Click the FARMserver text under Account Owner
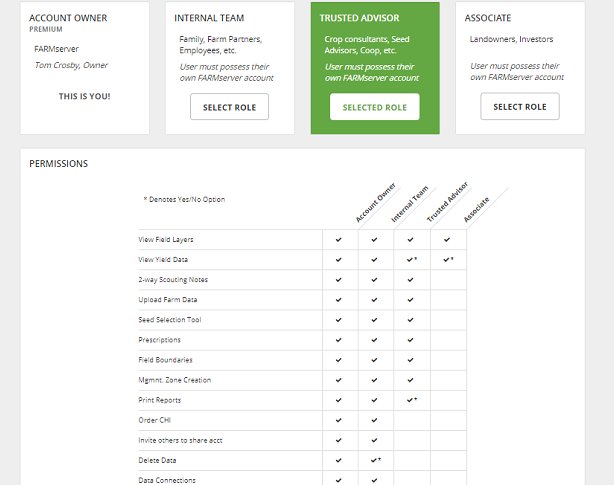The height and width of the screenshot is (485, 614). 56,49
